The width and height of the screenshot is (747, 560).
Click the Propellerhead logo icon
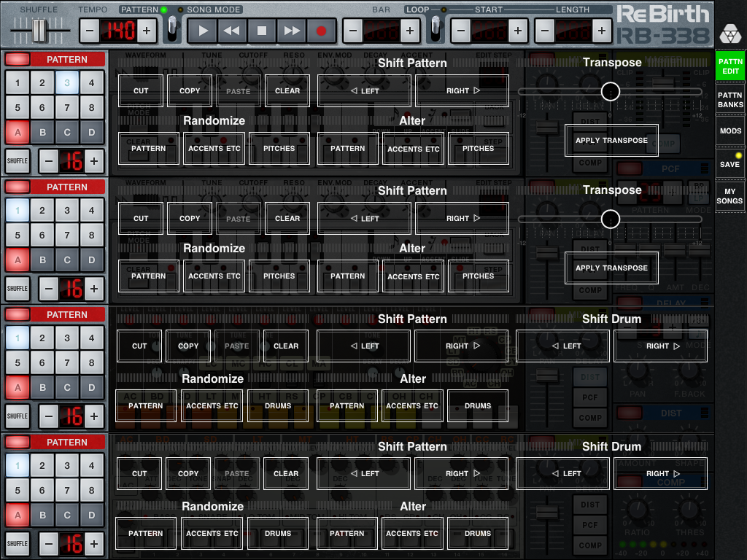pyautogui.click(x=730, y=34)
